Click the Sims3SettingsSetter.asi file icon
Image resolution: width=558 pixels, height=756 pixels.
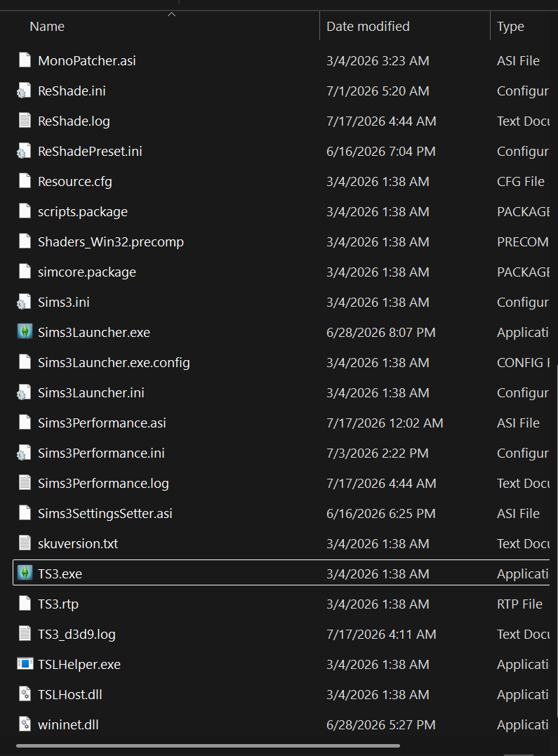tap(25, 513)
